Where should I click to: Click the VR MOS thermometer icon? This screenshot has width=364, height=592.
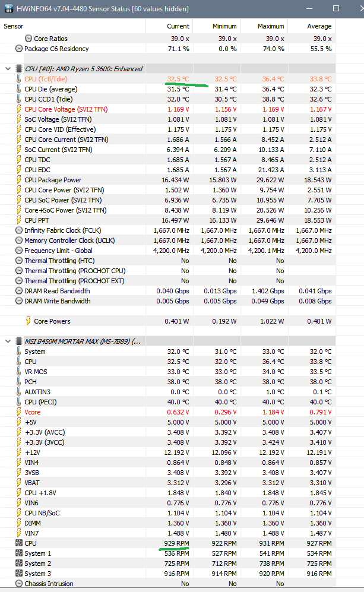click(x=19, y=372)
